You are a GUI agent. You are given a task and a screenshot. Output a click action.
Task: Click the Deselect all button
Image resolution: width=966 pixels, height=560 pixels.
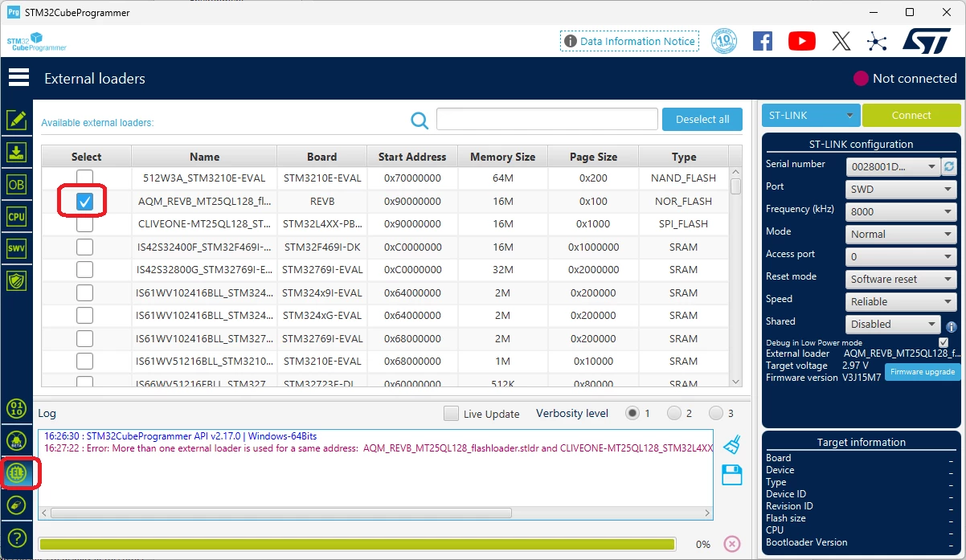tap(702, 119)
